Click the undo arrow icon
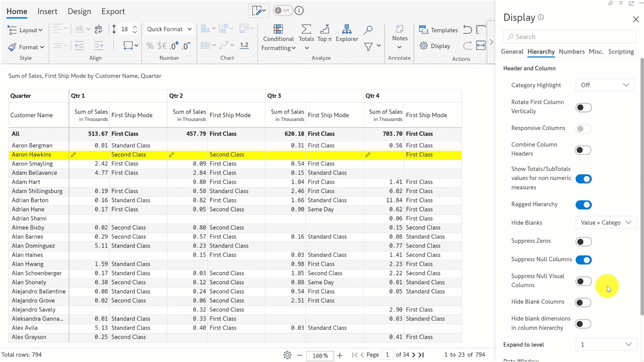Viewport: 644px width, 362px height. click(467, 30)
